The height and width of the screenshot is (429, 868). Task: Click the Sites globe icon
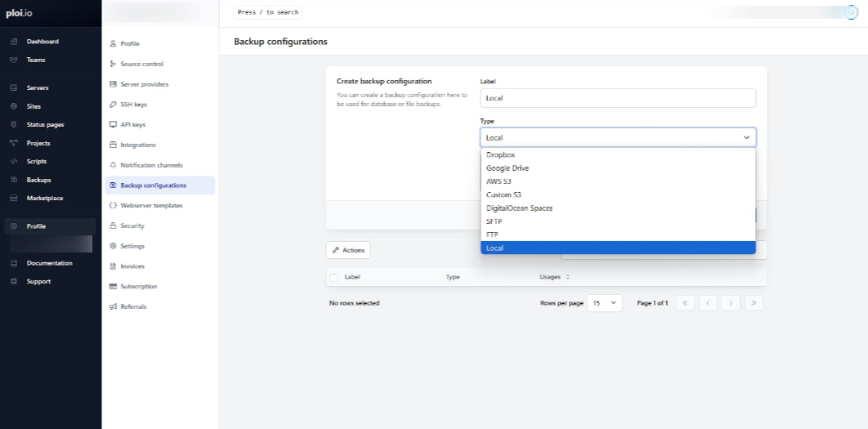tap(14, 106)
